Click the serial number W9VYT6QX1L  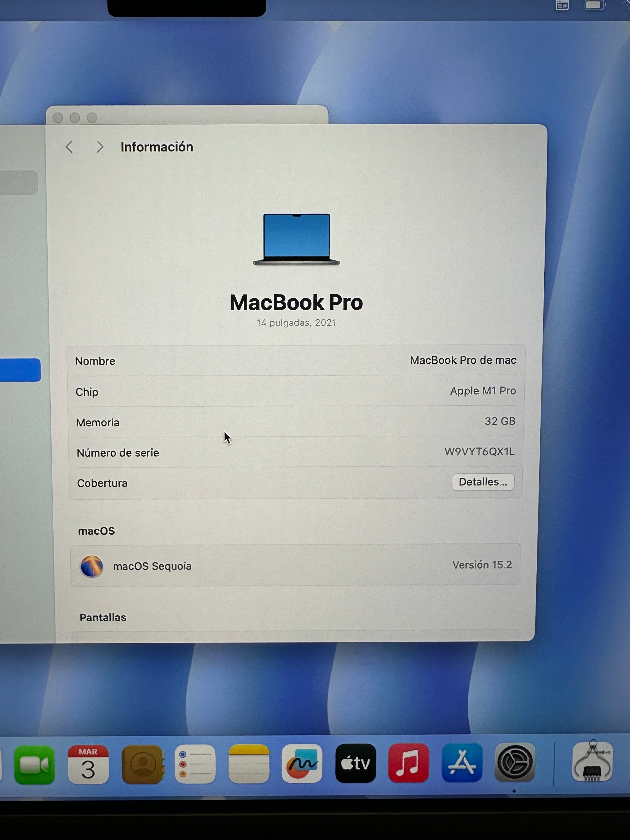coord(480,451)
